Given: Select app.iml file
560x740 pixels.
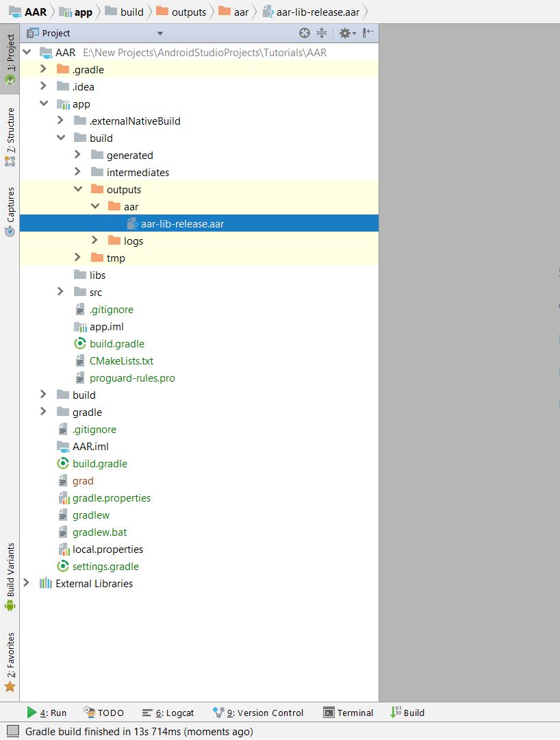Looking at the screenshot, I should pos(199,327).
